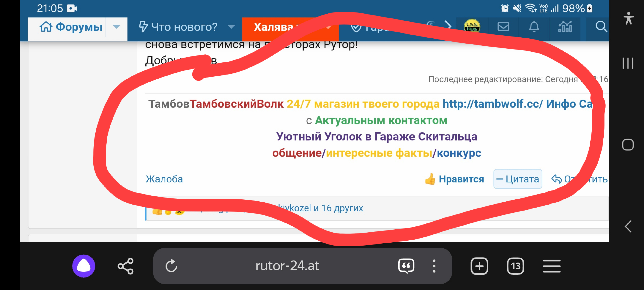Tap the browser share icon
The height and width of the screenshot is (290, 644).
coord(125,266)
